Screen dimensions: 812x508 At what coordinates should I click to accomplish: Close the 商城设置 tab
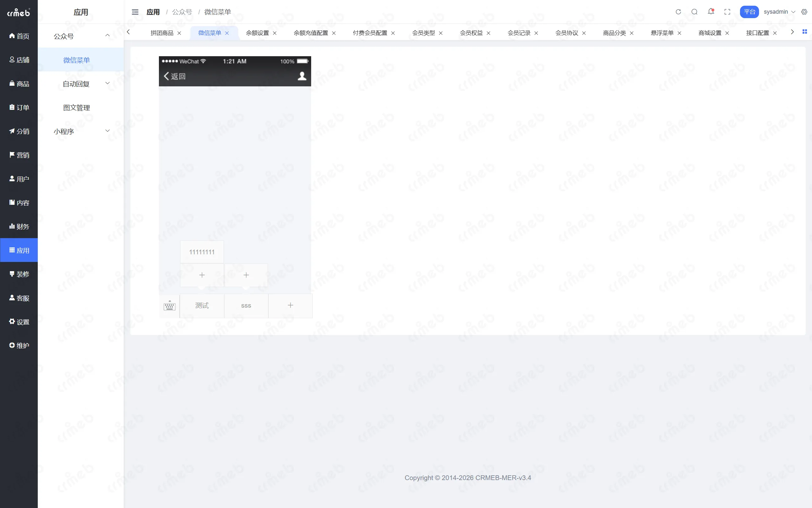coord(727,33)
